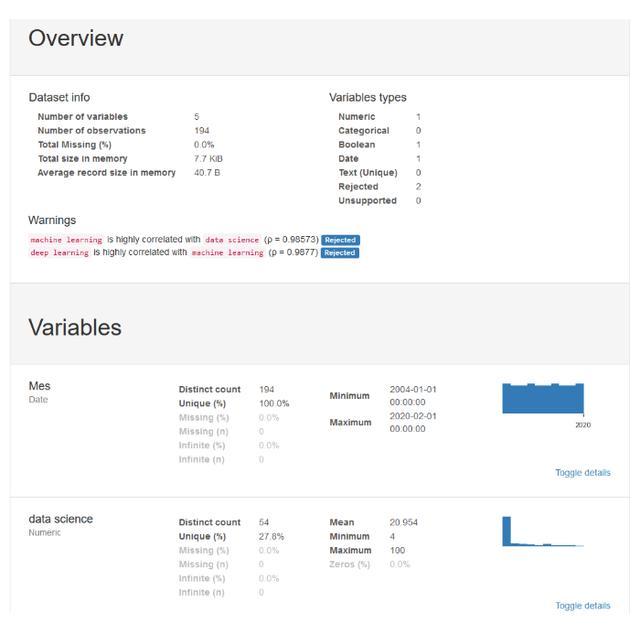Click the Variables types heading

368,98
